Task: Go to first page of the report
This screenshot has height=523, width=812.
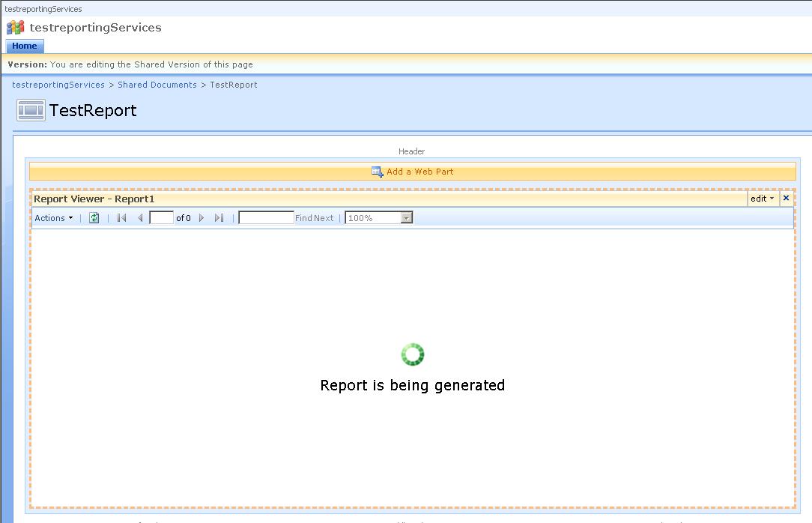Action: coord(122,218)
